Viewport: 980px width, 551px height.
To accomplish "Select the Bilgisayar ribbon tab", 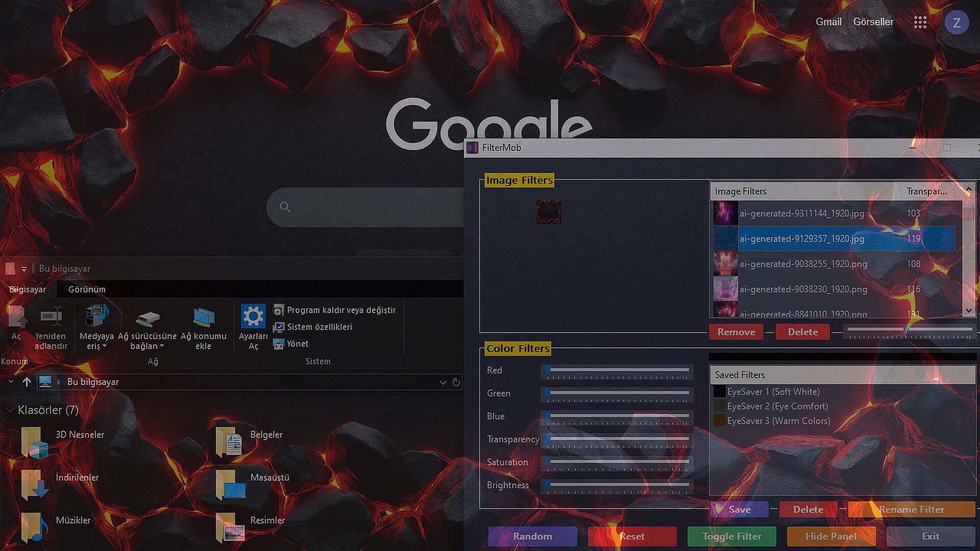I will click(x=28, y=289).
